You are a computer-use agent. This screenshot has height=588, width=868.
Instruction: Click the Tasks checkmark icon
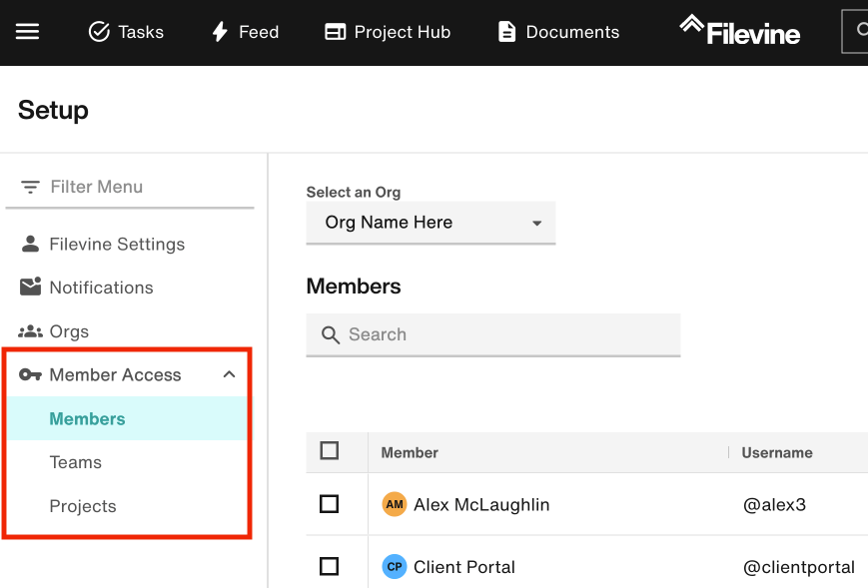(x=99, y=32)
